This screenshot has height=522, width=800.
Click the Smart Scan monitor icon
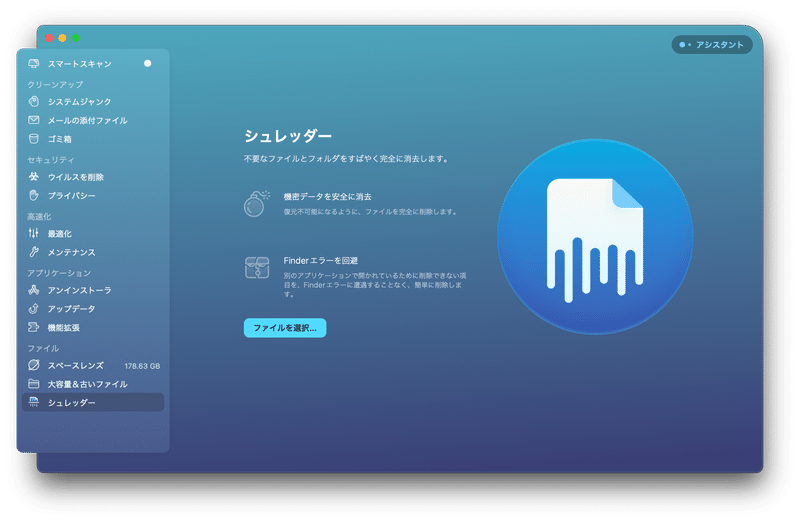pos(34,63)
